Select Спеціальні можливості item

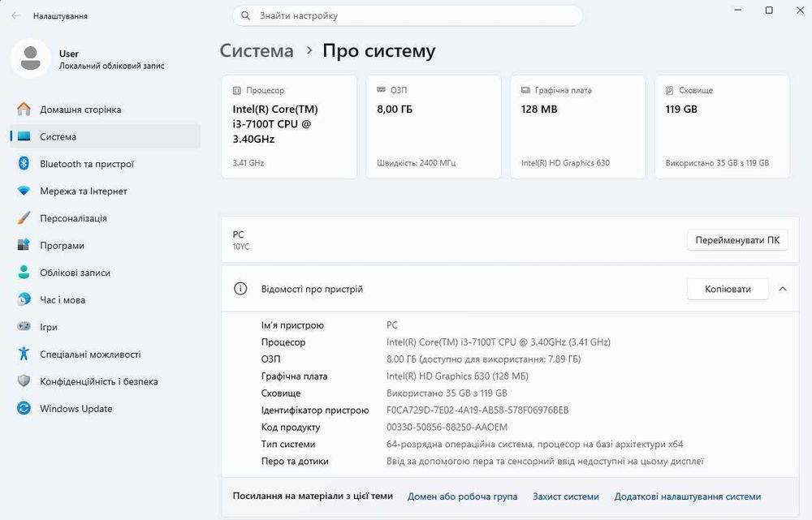click(x=105, y=354)
